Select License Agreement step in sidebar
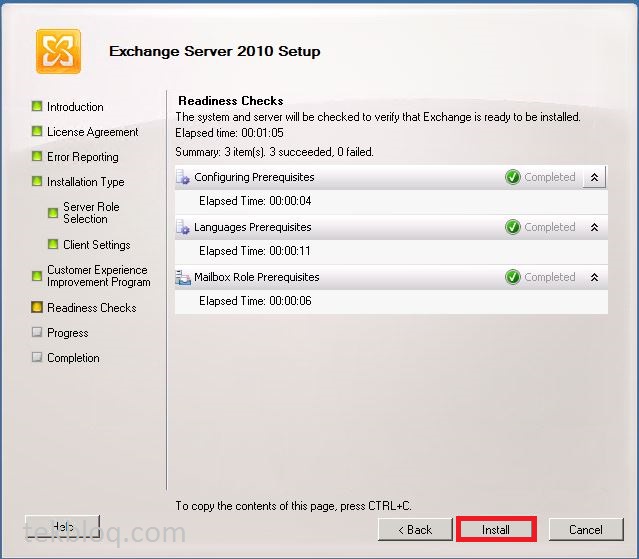639x559 pixels. tap(93, 132)
